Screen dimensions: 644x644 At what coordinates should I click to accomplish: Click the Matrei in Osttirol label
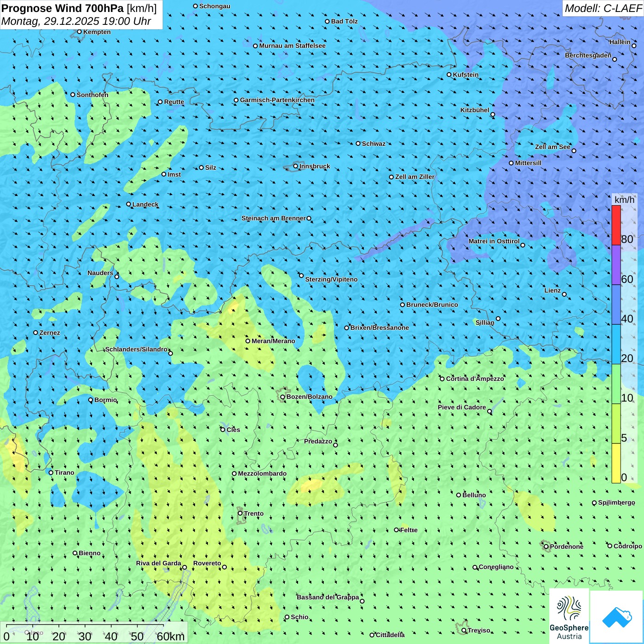click(x=494, y=241)
